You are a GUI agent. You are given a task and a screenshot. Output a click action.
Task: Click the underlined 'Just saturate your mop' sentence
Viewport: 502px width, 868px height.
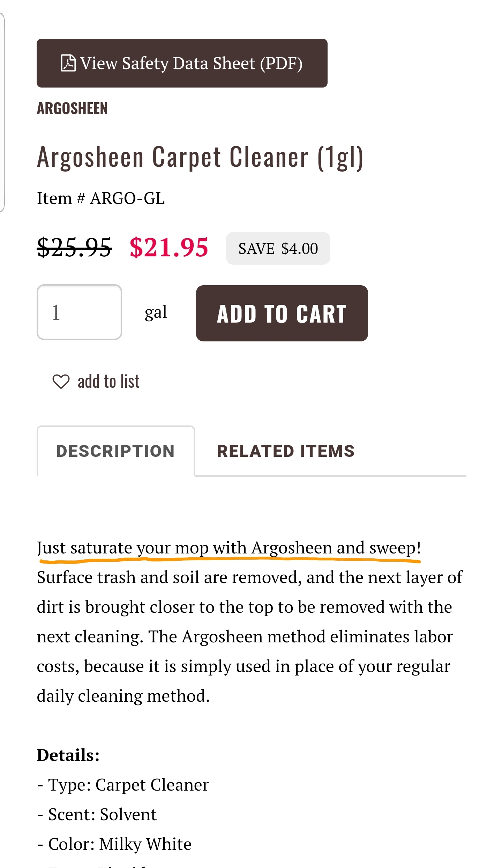coord(229,548)
